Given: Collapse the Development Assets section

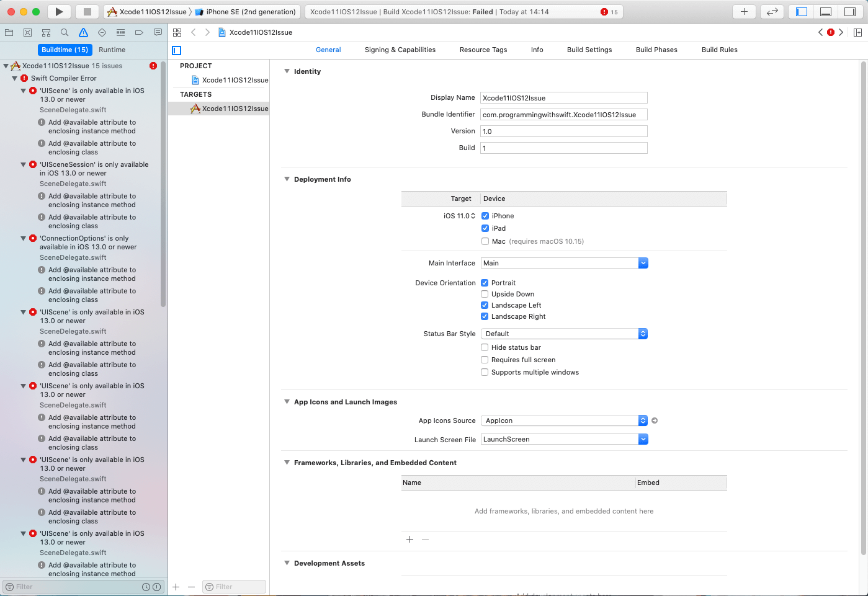Looking at the screenshot, I should tap(287, 563).
